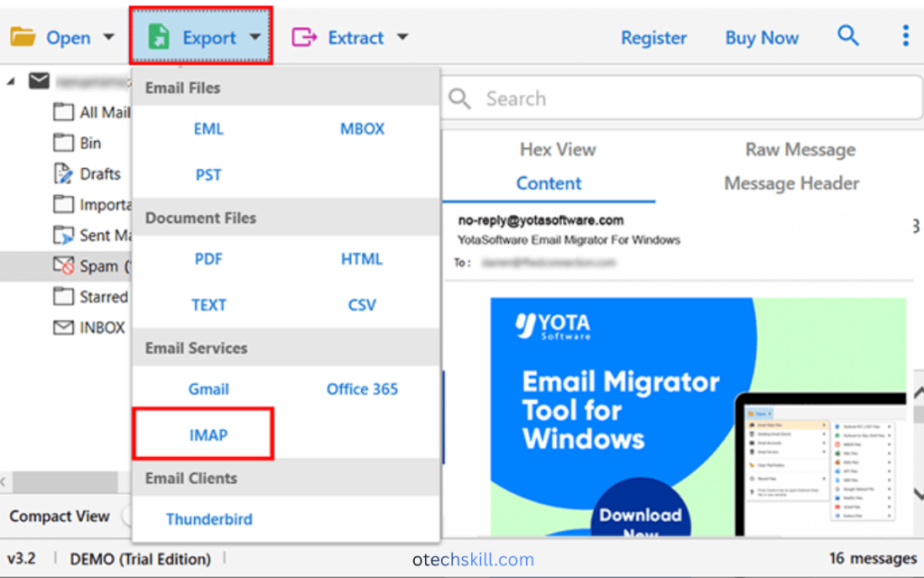Open the Drafts folder label

[100, 173]
